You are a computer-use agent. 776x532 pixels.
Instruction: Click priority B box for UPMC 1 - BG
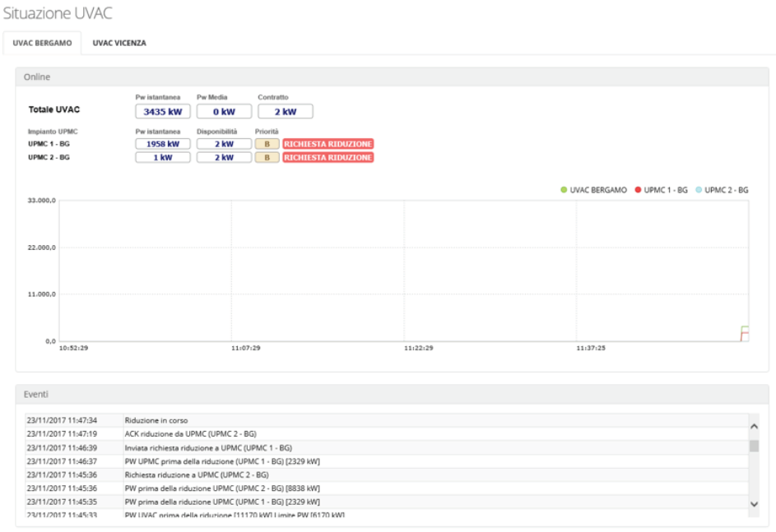[267, 144]
